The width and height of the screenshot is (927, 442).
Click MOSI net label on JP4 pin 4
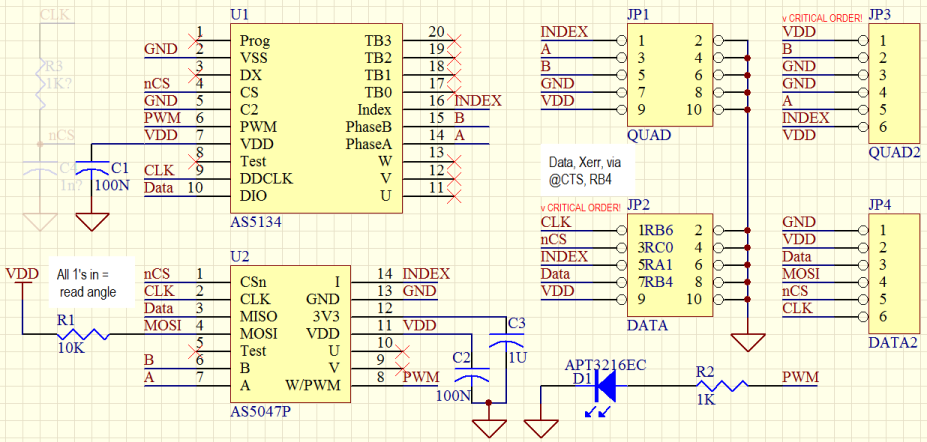tap(801, 274)
